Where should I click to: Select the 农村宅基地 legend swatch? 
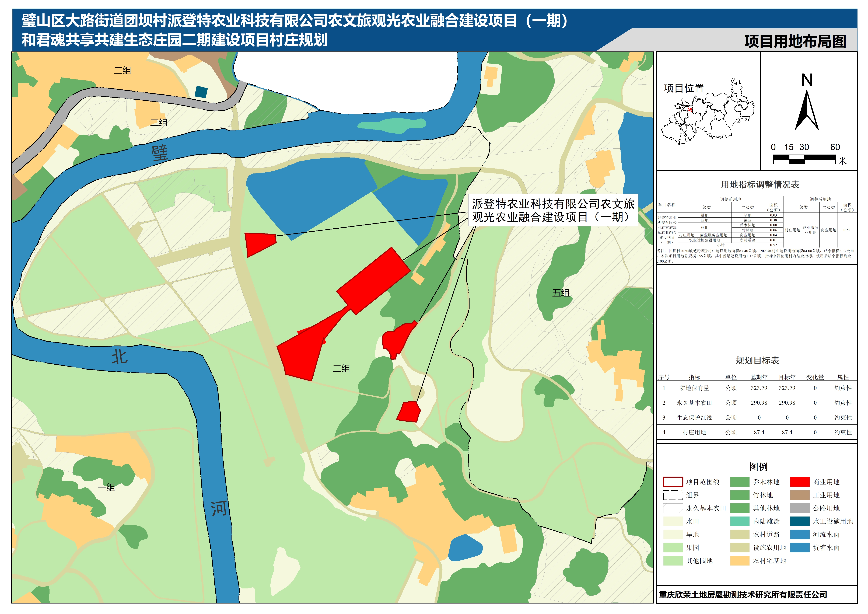pos(740,561)
